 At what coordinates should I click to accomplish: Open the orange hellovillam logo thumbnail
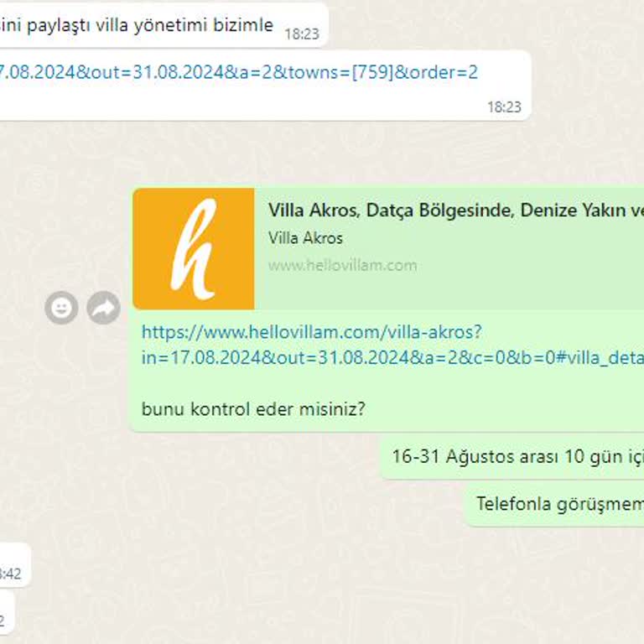pyautogui.click(x=194, y=249)
